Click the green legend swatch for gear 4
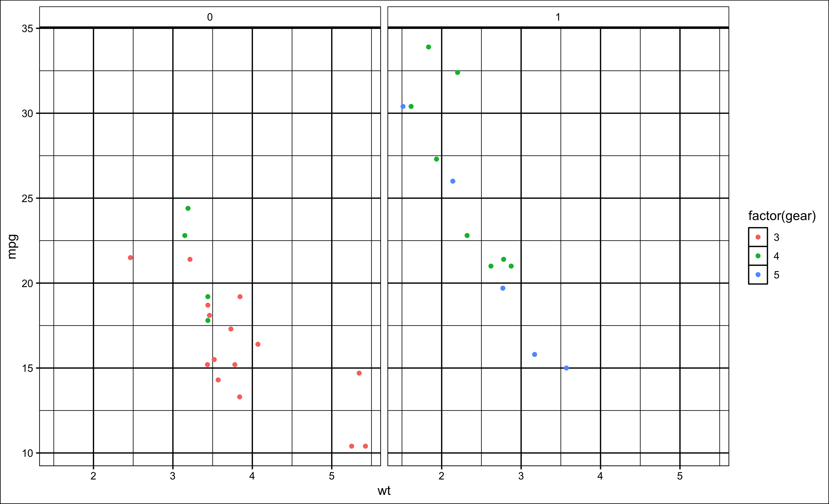Image resolution: width=829 pixels, height=504 pixels. click(x=758, y=256)
